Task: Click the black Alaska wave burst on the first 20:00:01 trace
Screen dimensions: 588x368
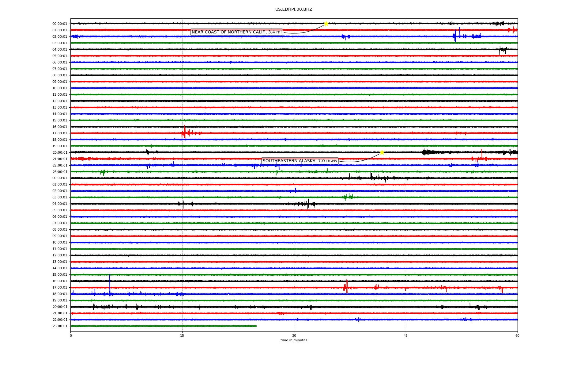Action: (x=428, y=152)
